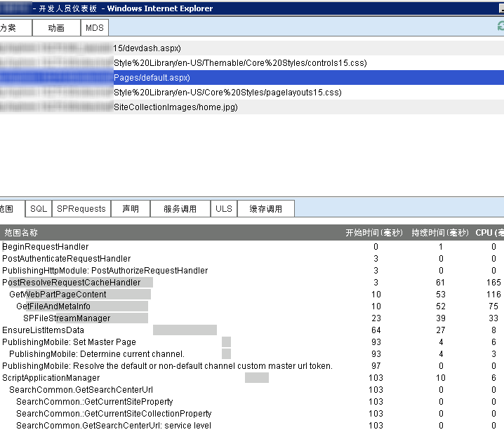This screenshot has height=432, width=504.
Task: Select the PostResolveRequestCacheHandler scope
Action: click(72, 283)
